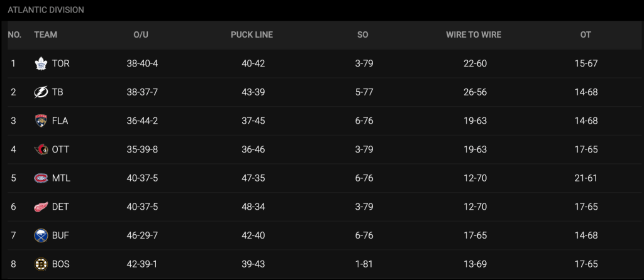Click the Boston Bruins logo

coord(41,264)
